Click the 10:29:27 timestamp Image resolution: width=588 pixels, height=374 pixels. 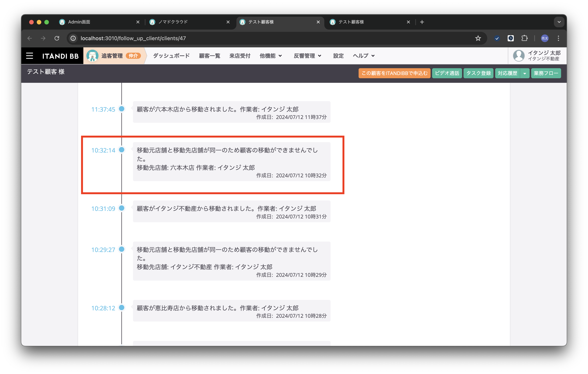coord(103,250)
